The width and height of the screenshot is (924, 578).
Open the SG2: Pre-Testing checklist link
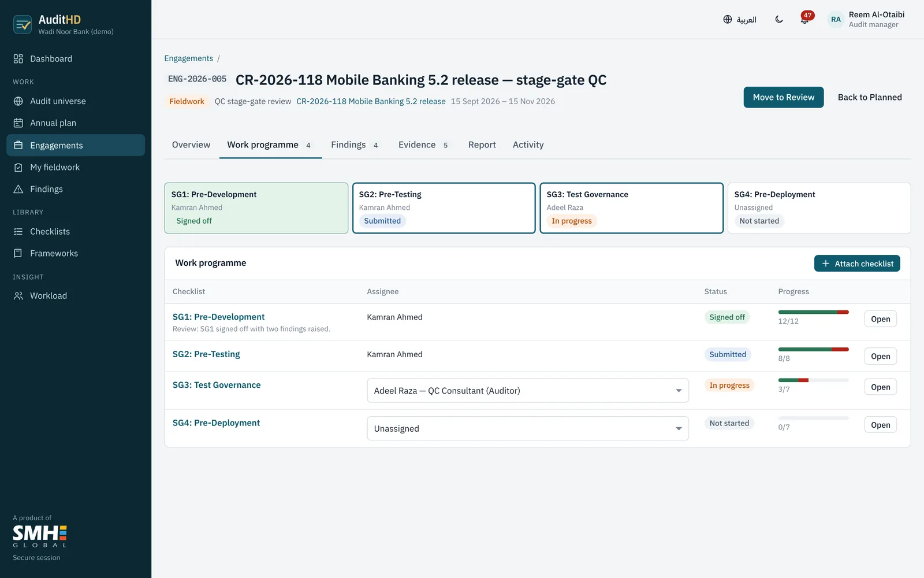pos(206,354)
